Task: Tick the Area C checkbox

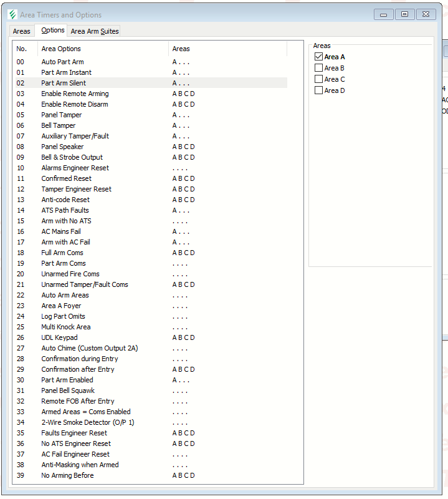Action: pyautogui.click(x=319, y=79)
